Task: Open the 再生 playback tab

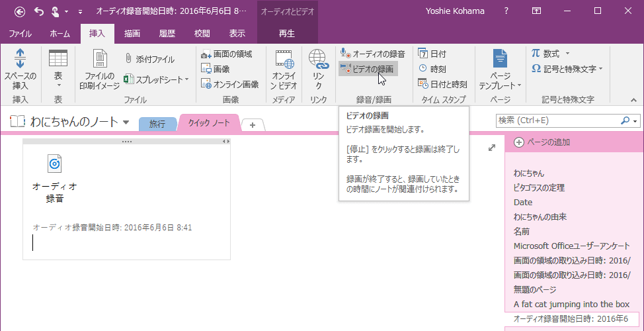Action: coord(287,34)
